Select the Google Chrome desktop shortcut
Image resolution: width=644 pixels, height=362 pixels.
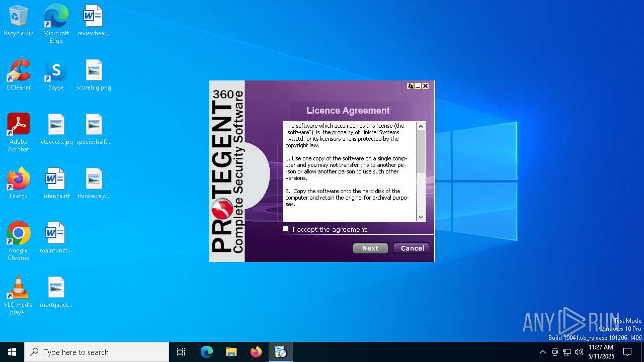point(19,241)
